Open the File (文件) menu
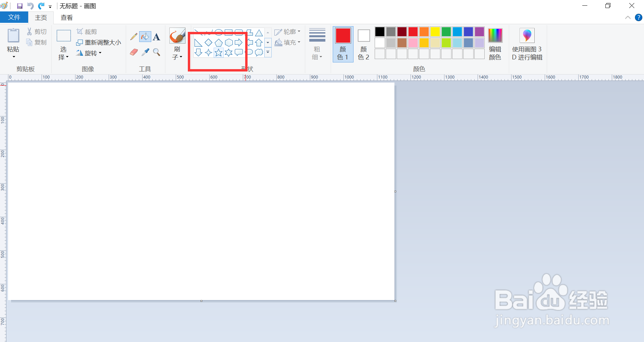The width and height of the screenshot is (644, 342). pyautogui.click(x=14, y=17)
